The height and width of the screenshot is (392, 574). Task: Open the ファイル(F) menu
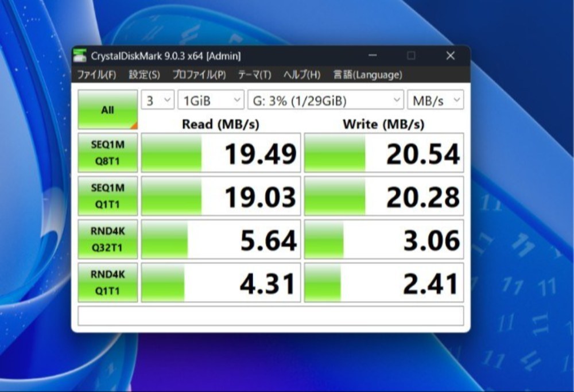(x=96, y=75)
